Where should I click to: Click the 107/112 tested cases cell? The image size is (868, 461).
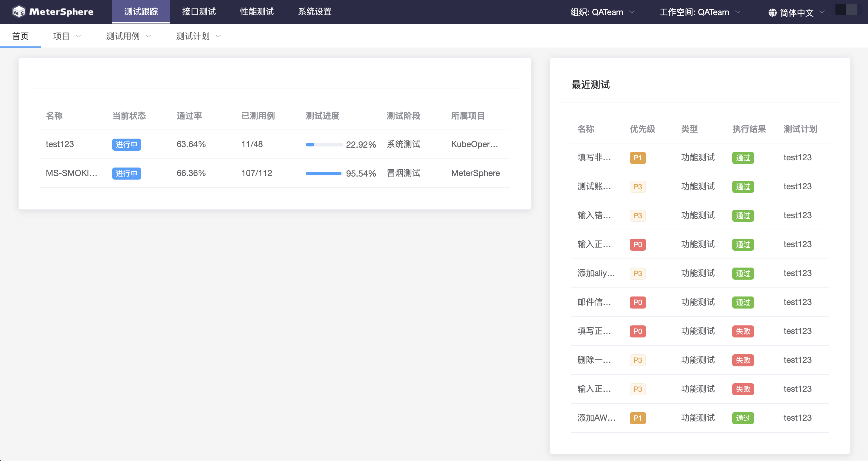[x=256, y=173]
